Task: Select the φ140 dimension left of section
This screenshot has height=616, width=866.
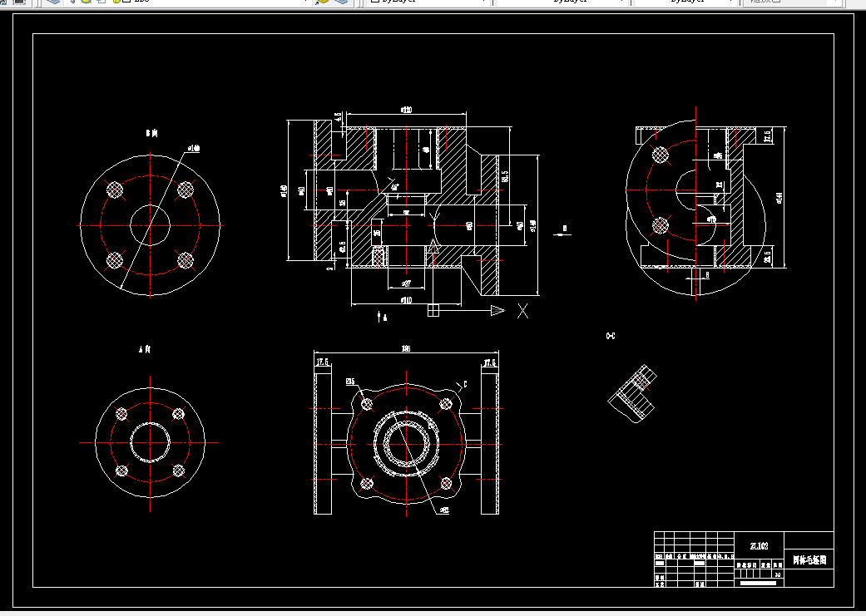Action: [x=284, y=190]
